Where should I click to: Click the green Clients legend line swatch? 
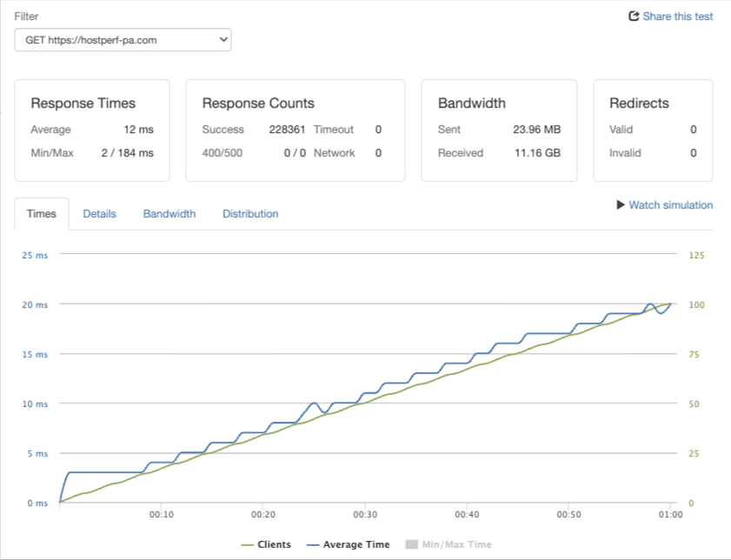click(x=247, y=544)
